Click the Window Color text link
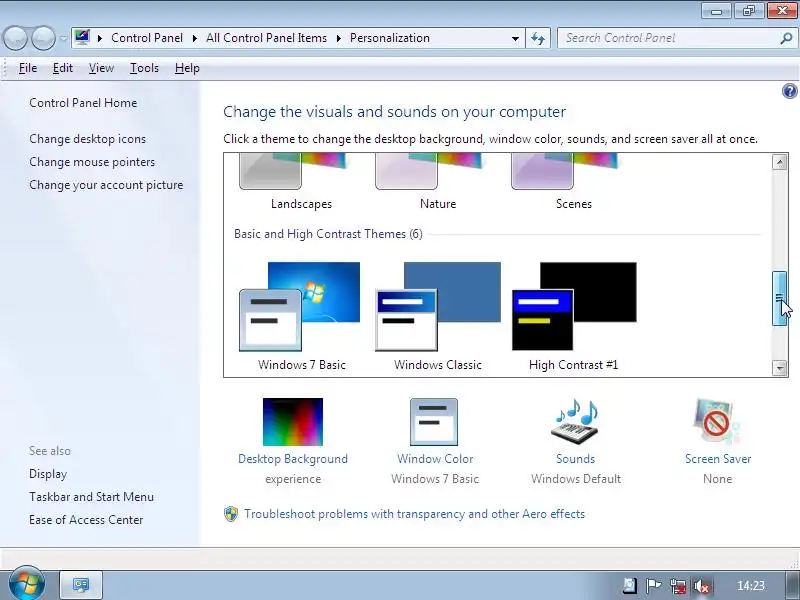800x600 pixels. (435, 459)
